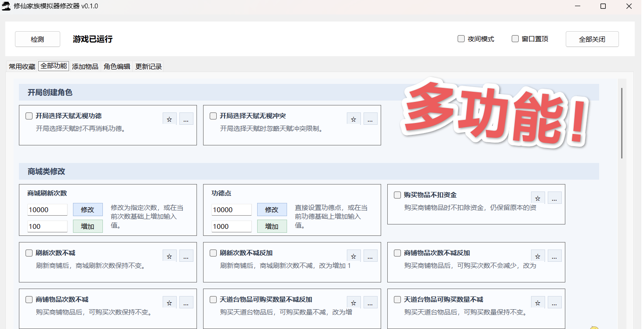Select the 全部功能 tab
Viewport: 644px width, 329px height.
click(x=54, y=66)
